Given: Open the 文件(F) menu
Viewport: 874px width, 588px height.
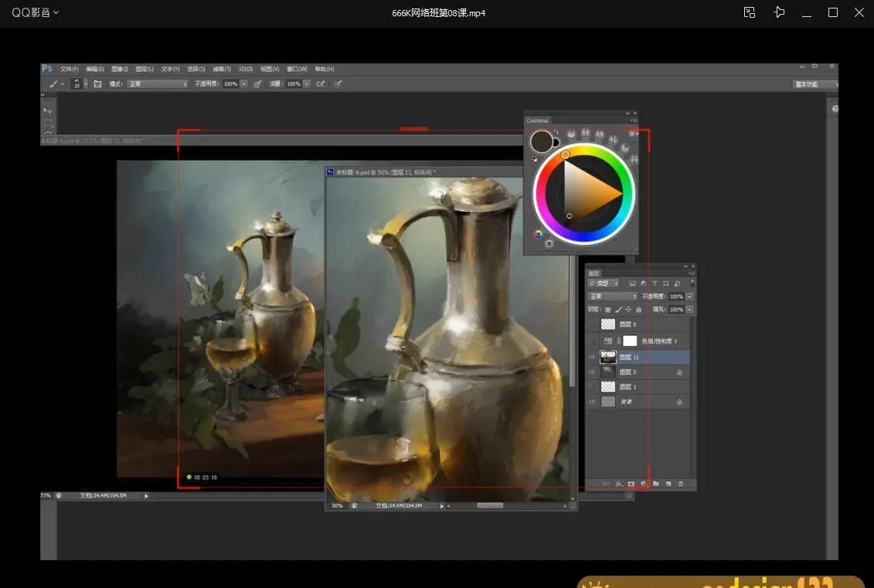Looking at the screenshot, I should 70,69.
